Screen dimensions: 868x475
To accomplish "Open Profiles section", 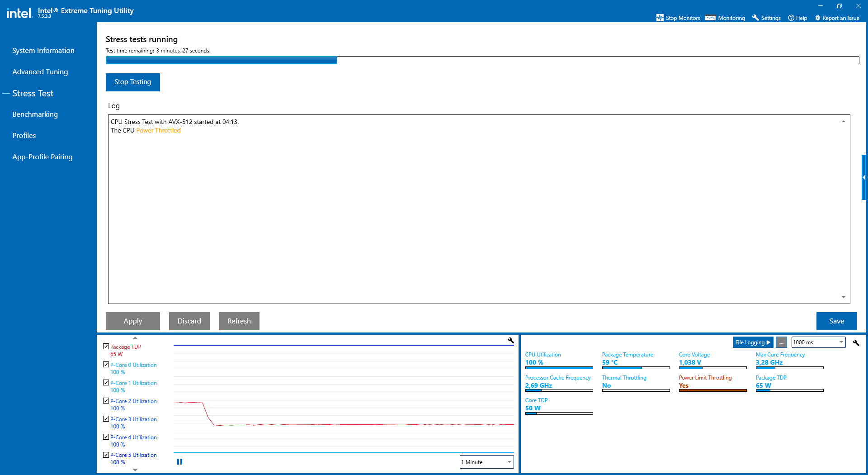I will [x=24, y=136].
